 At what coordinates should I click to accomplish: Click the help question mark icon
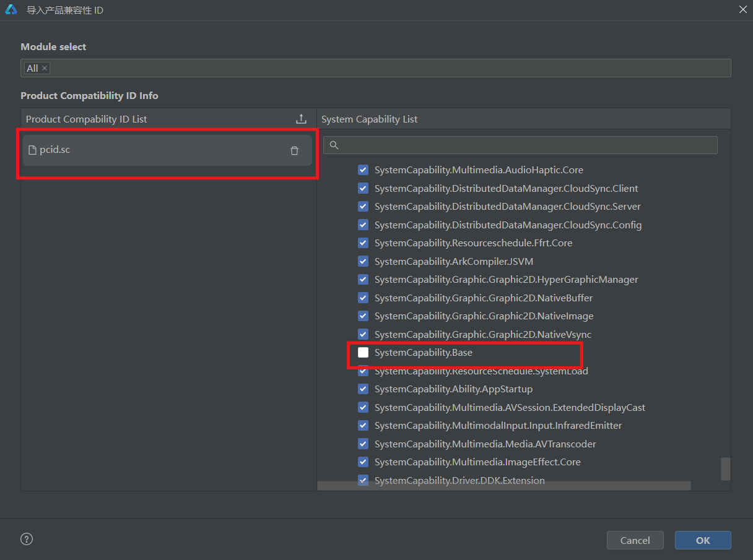(x=27, y=539)
